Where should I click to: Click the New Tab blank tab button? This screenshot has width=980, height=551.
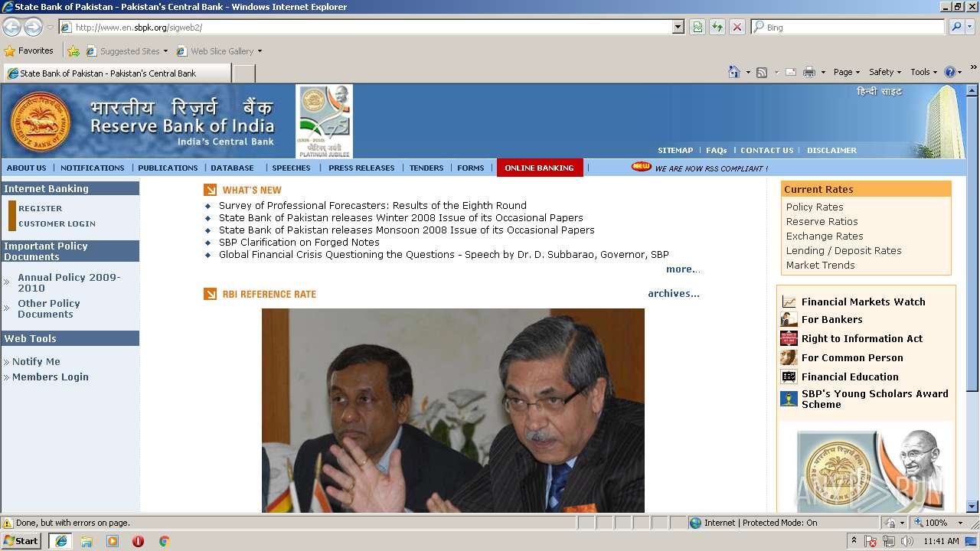(x=243, y=73)
